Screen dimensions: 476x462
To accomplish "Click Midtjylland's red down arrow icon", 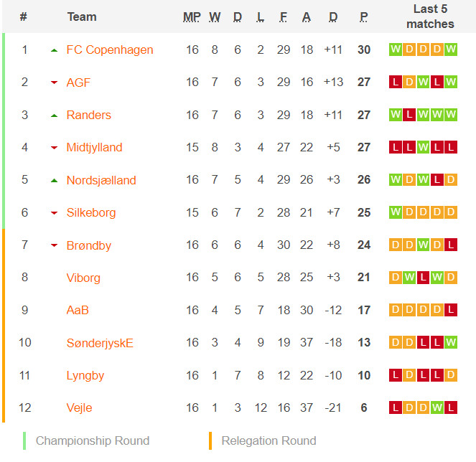I will tap(54, 148).
